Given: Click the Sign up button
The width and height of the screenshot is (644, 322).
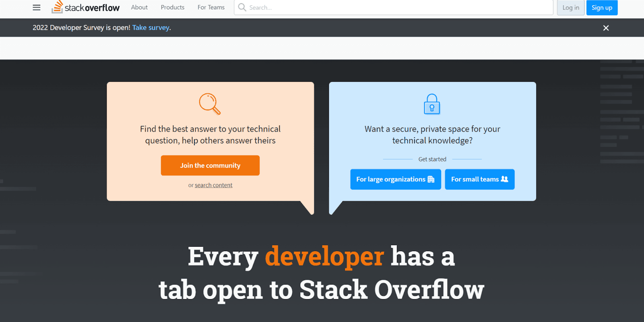Looking at the screenshot, I should tap(602, 8).
